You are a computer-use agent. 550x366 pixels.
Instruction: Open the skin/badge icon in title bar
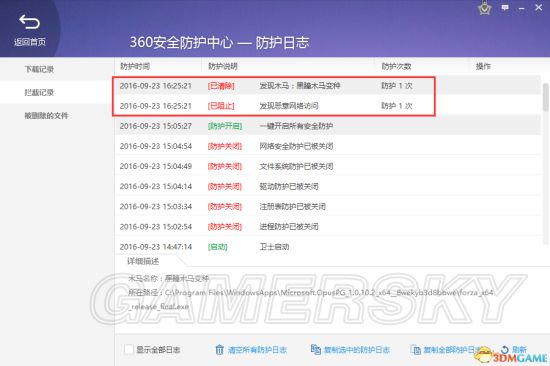tap(484, 8)
